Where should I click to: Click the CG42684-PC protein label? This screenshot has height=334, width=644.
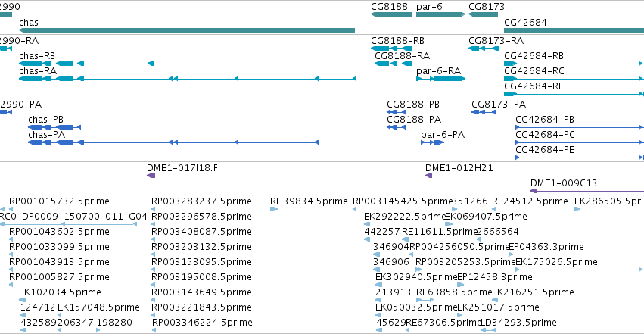545,135
